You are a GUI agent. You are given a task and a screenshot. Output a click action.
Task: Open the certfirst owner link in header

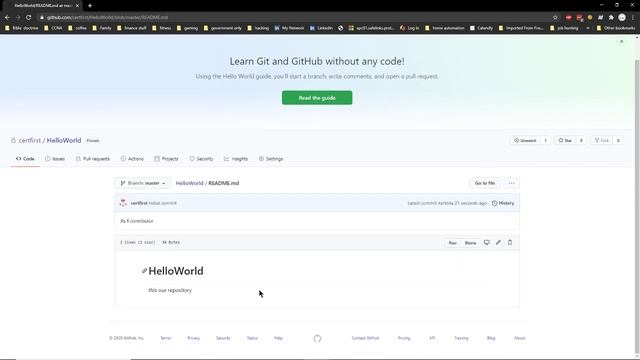pos(30,140)
